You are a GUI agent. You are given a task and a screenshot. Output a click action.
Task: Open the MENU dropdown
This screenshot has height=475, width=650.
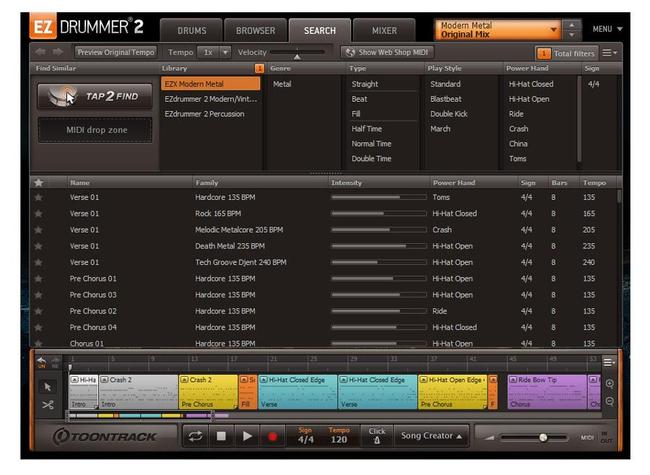607,29
